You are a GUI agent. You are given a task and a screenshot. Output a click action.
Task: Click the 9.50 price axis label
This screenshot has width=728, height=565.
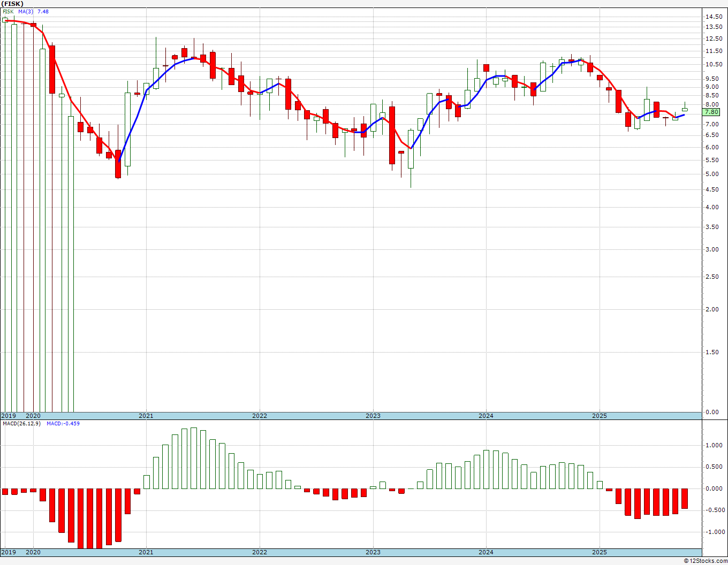click(x=711, y=79)
